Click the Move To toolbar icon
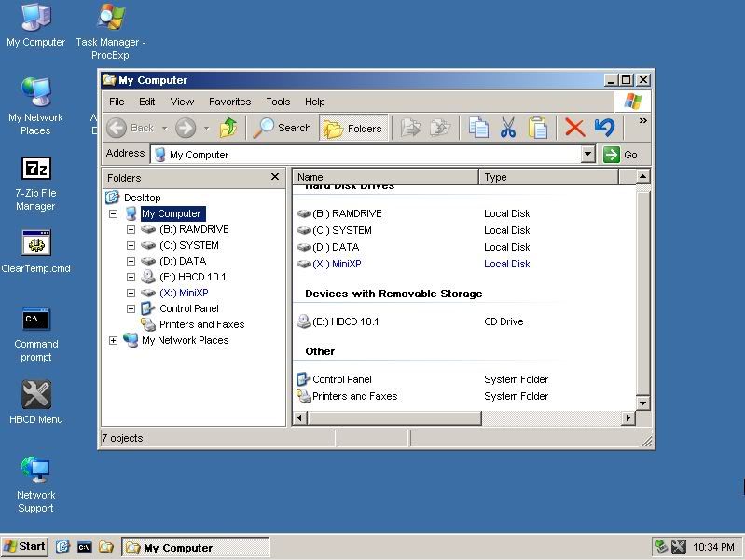Image resolution: width=745 pixels, height=560 pixels. click(410, 128)
